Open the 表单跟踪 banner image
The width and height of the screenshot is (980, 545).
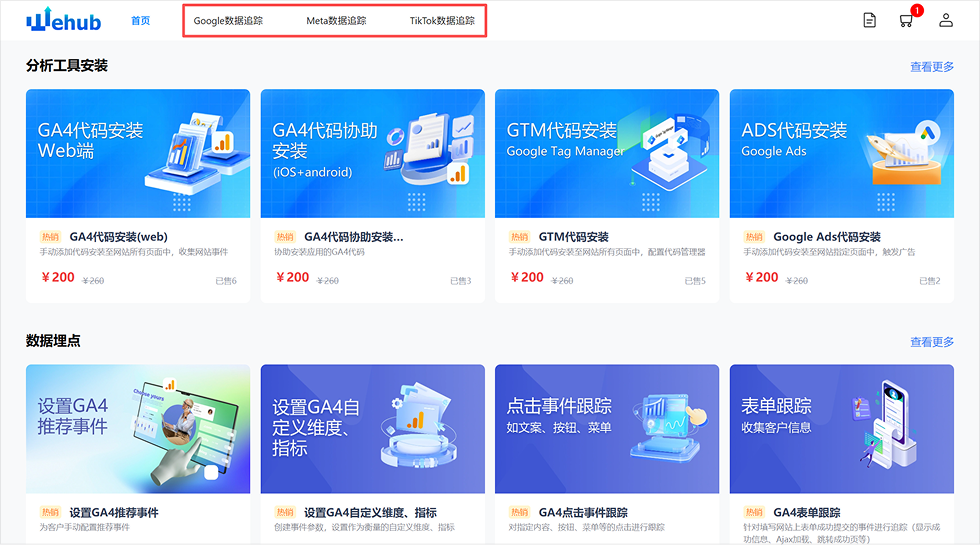tap(841, 428)
